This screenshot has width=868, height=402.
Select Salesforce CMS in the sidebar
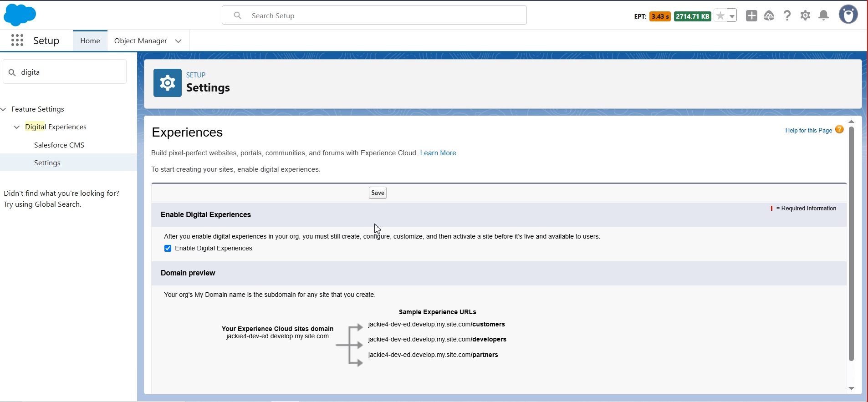(x=59, y=145)
